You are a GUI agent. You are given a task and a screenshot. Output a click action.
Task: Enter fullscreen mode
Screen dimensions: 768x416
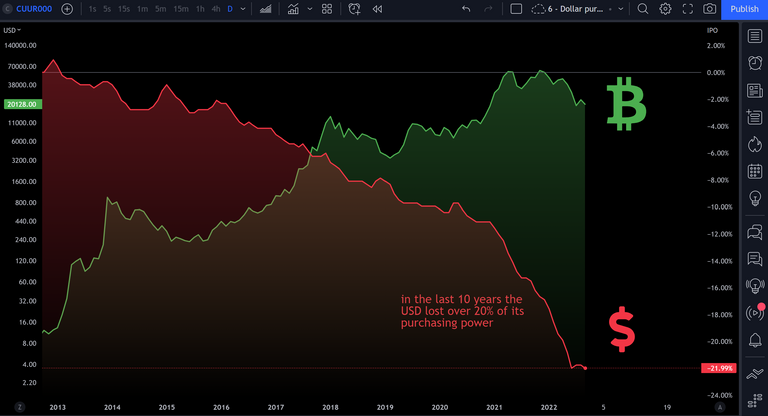coord(688,9)
